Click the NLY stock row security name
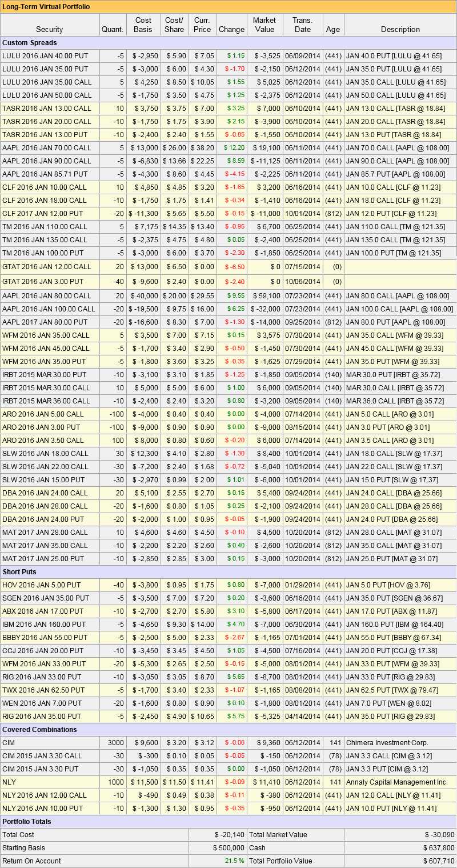This screenshot has height=868, width=457. (x=9, y=782)
